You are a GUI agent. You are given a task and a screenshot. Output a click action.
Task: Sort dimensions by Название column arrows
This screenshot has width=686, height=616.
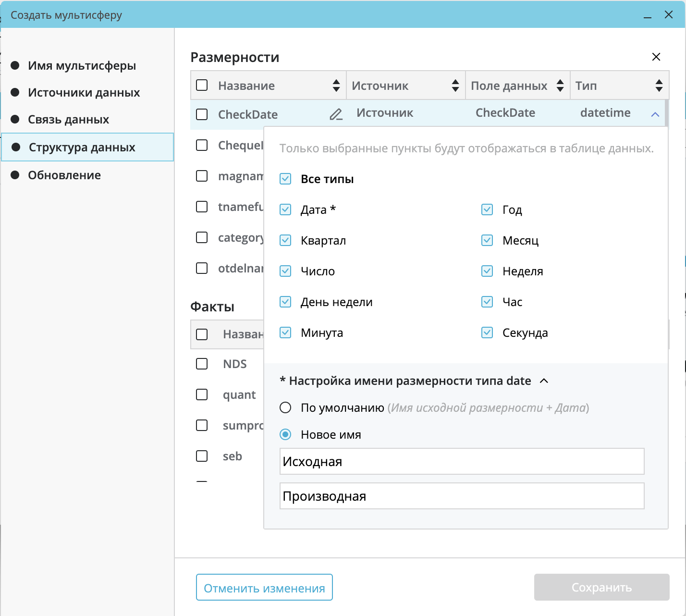coord(336,86)
